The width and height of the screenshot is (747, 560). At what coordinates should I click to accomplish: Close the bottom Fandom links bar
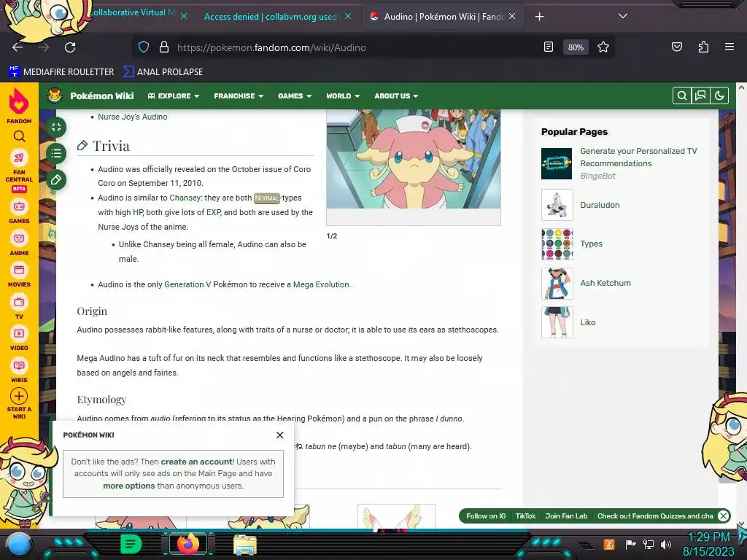point(723,516)
